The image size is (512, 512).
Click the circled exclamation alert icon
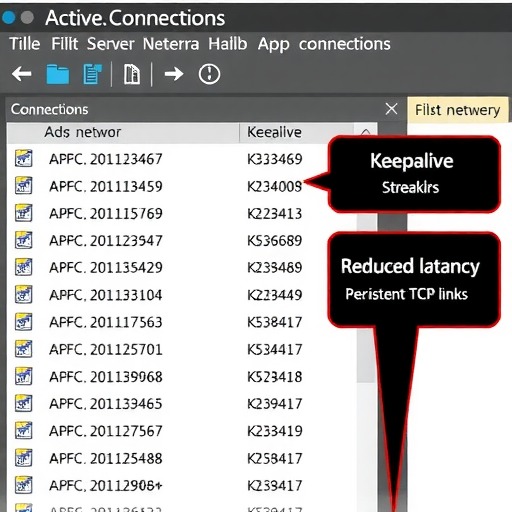click(209, 74)
